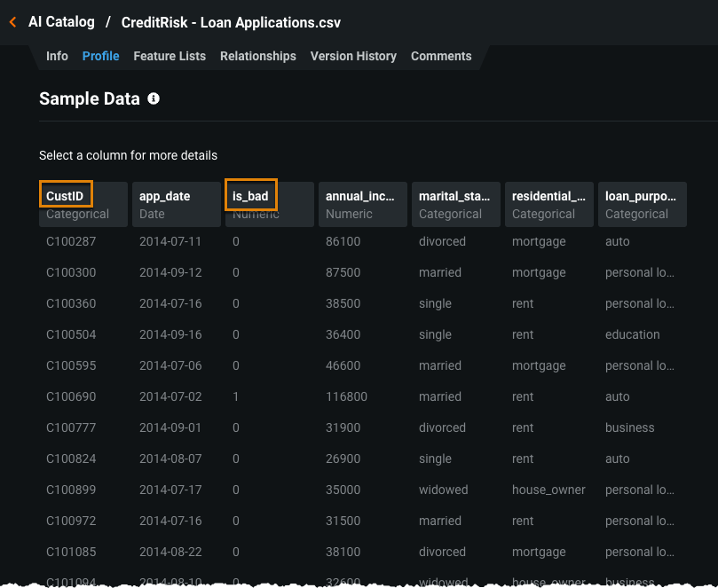The height and width of the screenshot is (588, 718).
Task: Click the education loan purpose cell
Action: 632,334
